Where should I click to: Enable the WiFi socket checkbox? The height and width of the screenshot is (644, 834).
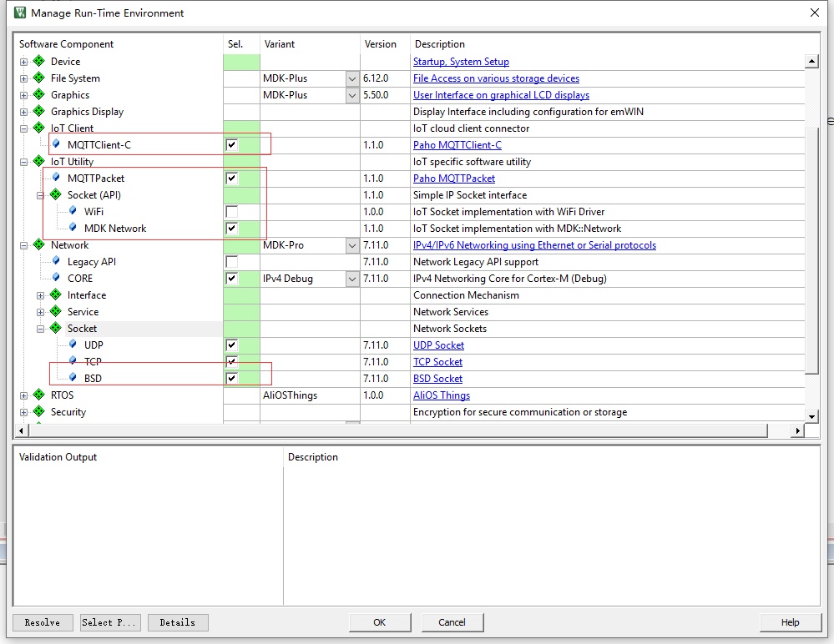click(231, 212)
